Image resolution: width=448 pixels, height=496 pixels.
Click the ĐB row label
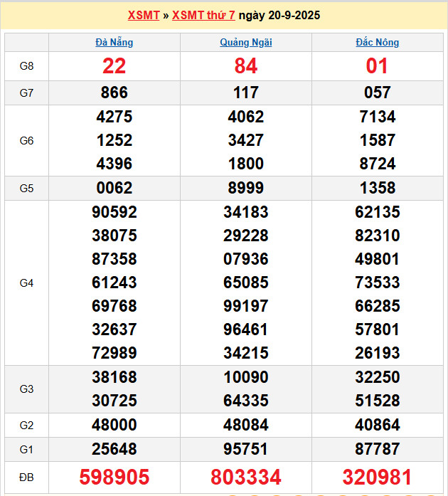point(26,477)
